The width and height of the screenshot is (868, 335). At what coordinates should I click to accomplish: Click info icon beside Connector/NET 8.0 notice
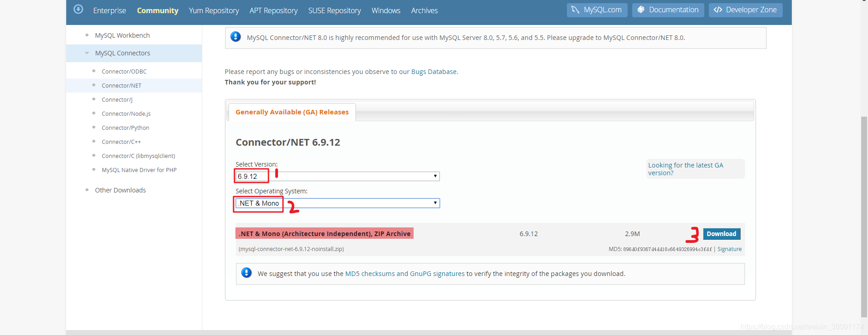[235, 37]
